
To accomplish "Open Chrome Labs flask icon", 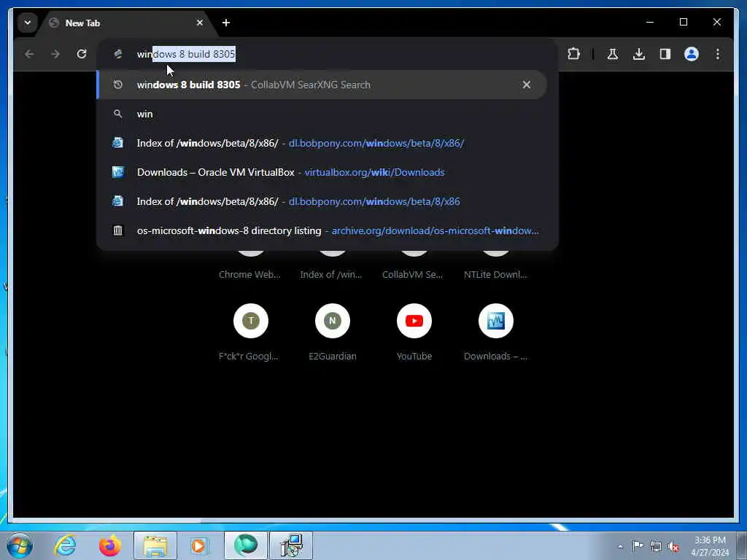I will point(613,54).
